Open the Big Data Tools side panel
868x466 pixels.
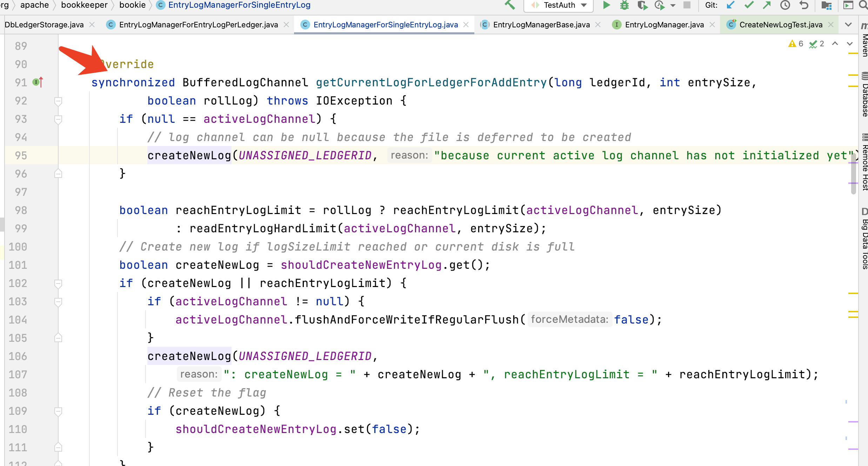(864, 239)
